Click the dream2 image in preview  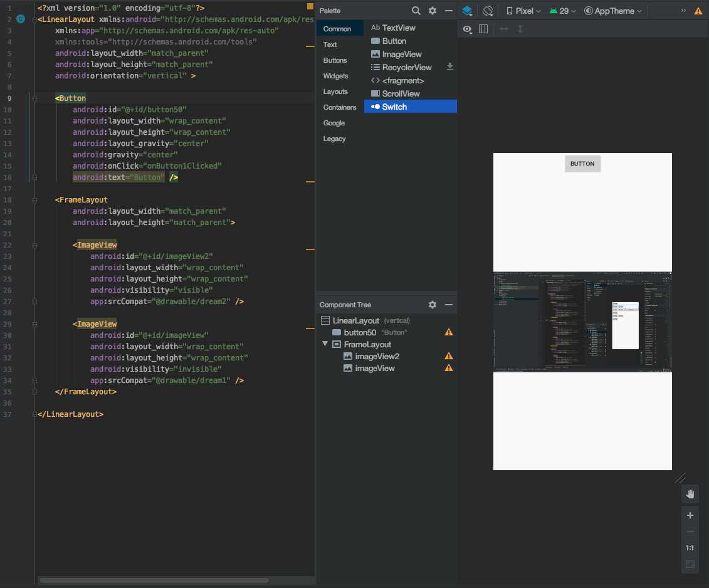click(582, 322)
